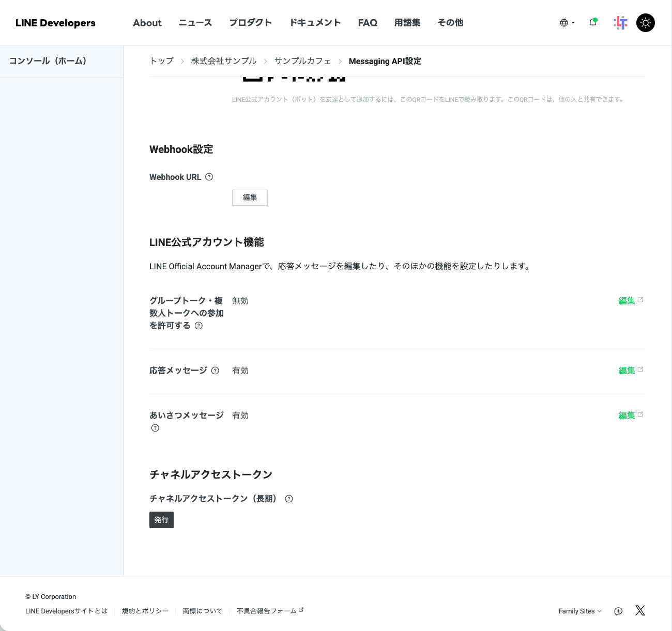Open 不具合報告フォーム footer link
This screenshot has height=631, width=672.
270,611
